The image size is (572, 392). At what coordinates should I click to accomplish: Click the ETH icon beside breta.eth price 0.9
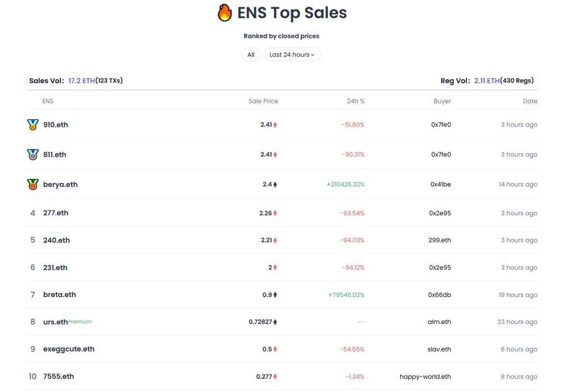275,295
